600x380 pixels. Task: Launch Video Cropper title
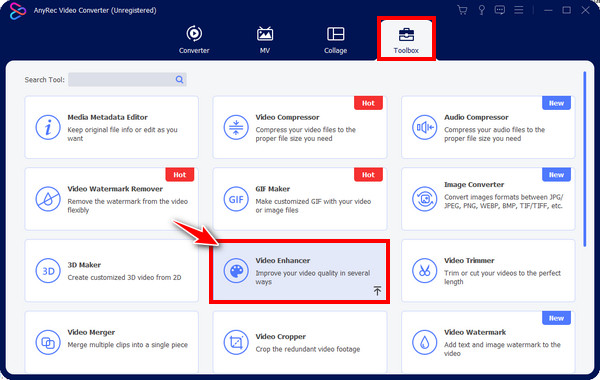[x=280, y=336]
